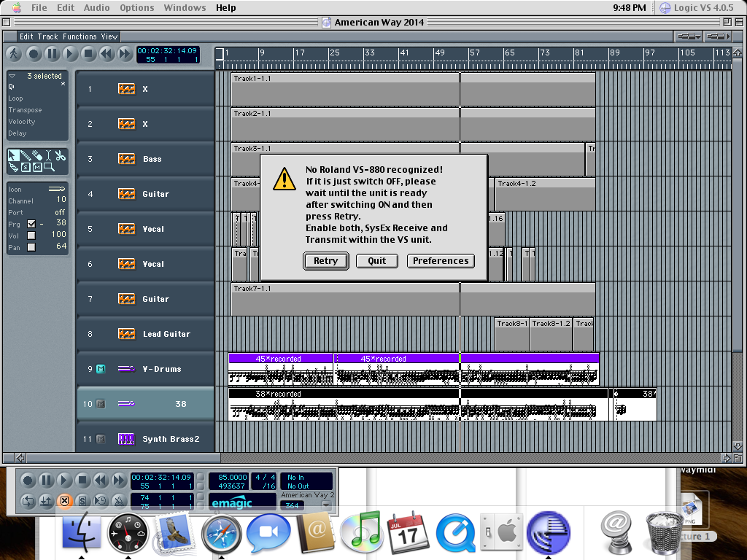Click the keyboard icon of Synth Brass2 track

[126, 439]
